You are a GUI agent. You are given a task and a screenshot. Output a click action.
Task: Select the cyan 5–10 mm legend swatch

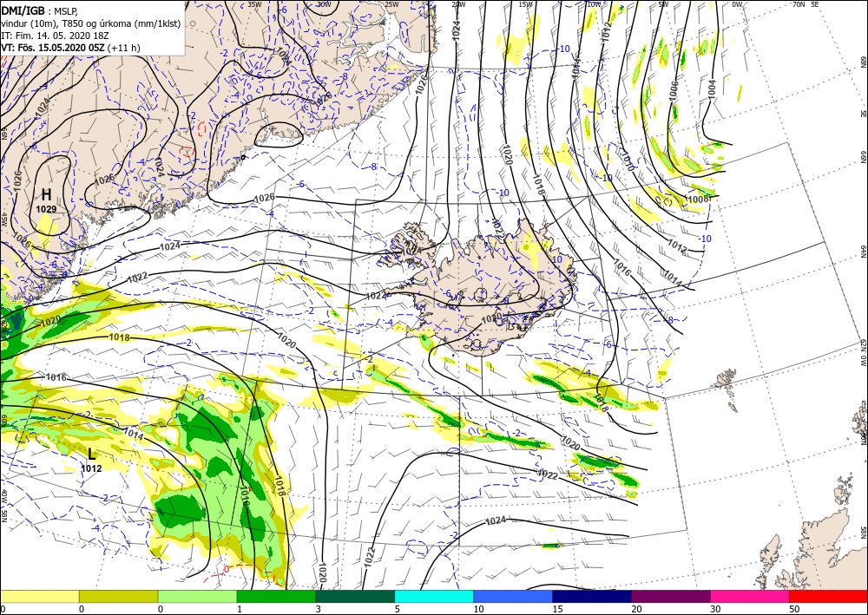point(434,596)
